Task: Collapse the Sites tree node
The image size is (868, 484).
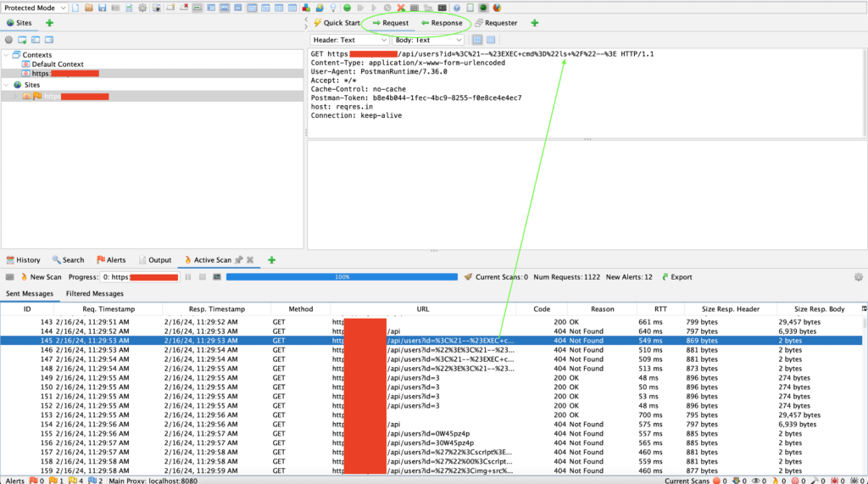Action: pyautogui.click(x=7, y=85)
